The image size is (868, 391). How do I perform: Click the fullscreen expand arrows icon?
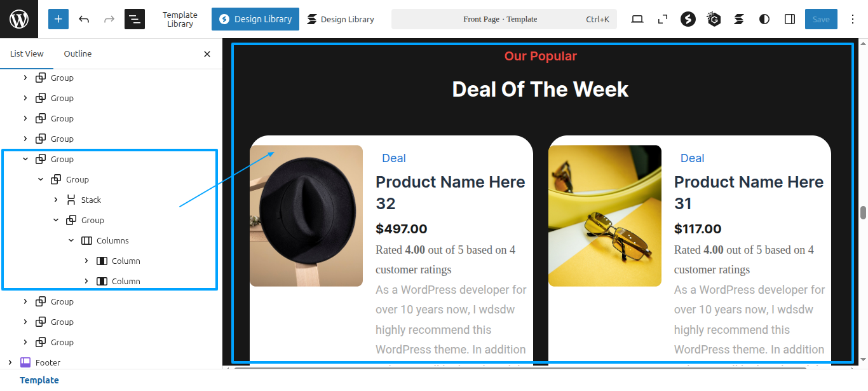tap(663, 19)
